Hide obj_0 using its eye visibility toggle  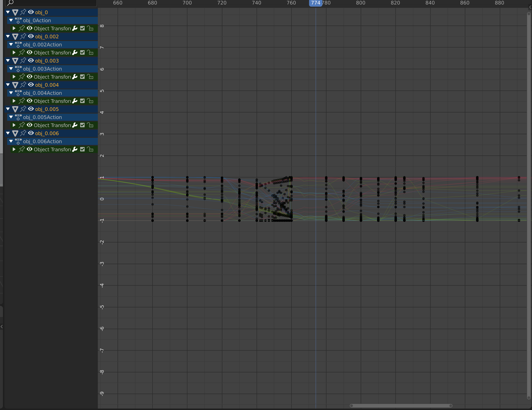pos(31,12)
